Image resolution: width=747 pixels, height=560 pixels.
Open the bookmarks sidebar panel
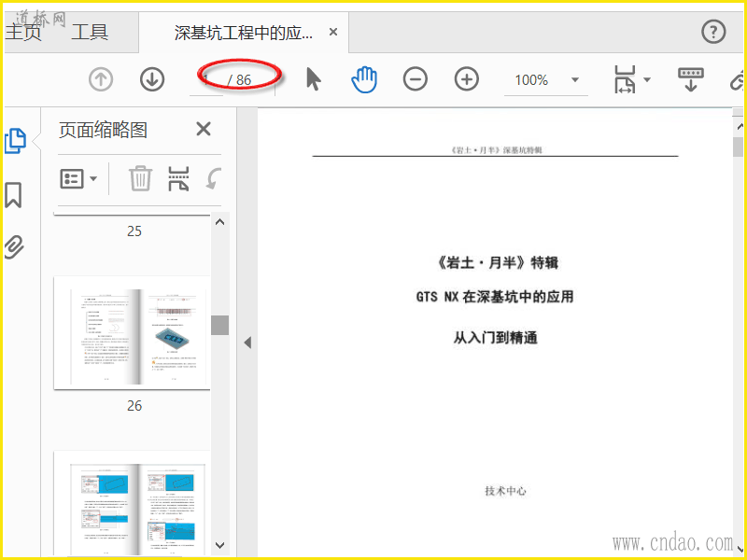[13, 195]
